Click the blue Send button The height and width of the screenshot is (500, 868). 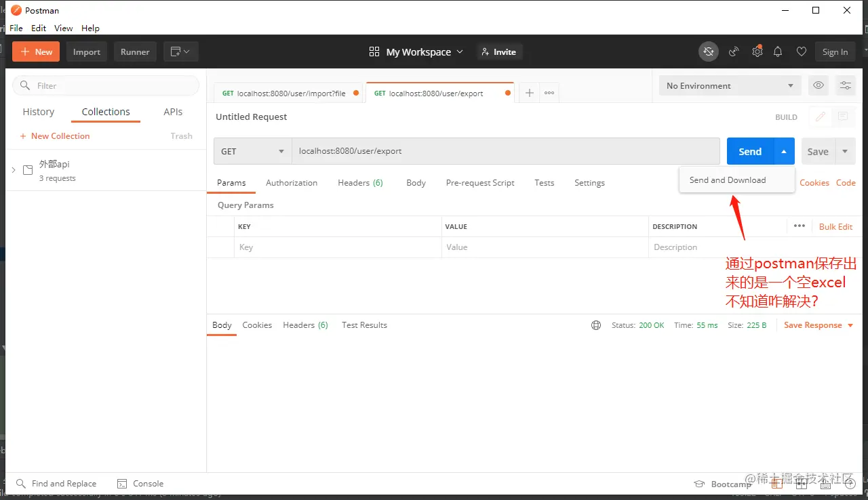[x=750, y=151]
